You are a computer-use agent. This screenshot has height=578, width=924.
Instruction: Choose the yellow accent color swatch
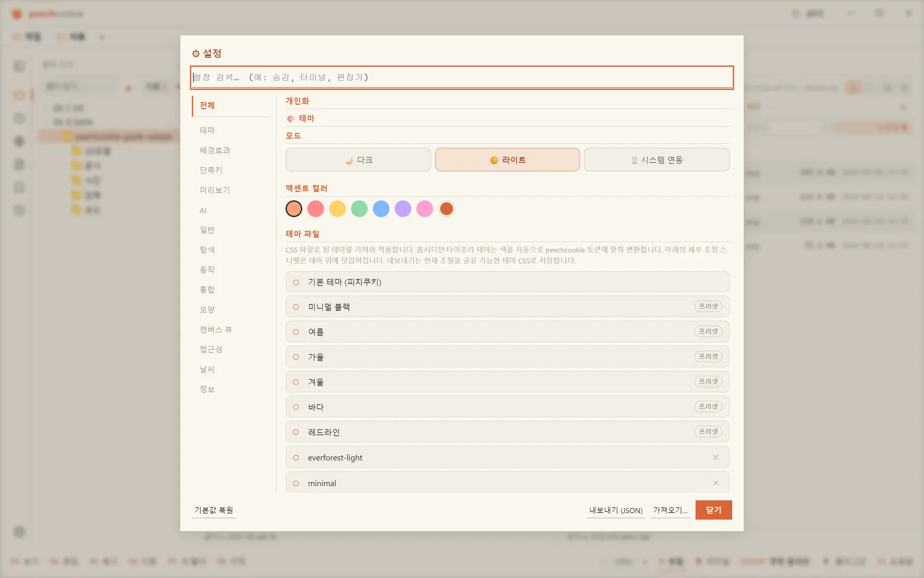[x=337, y=209]
